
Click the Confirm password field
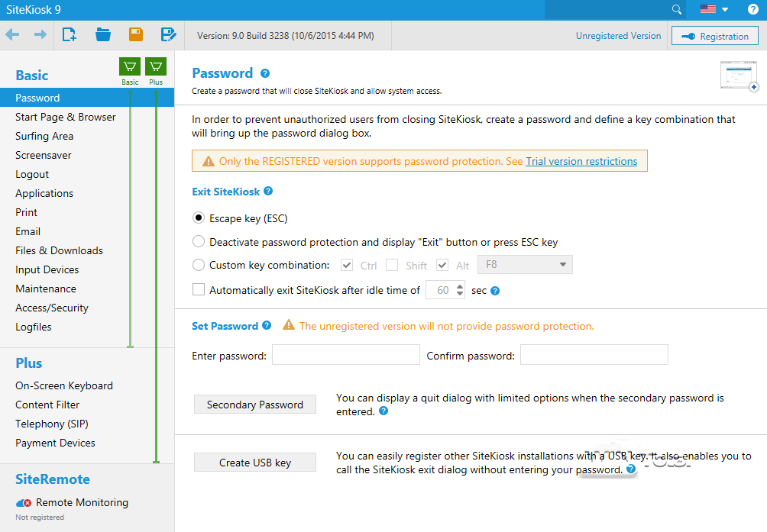(x=594, y=355)
